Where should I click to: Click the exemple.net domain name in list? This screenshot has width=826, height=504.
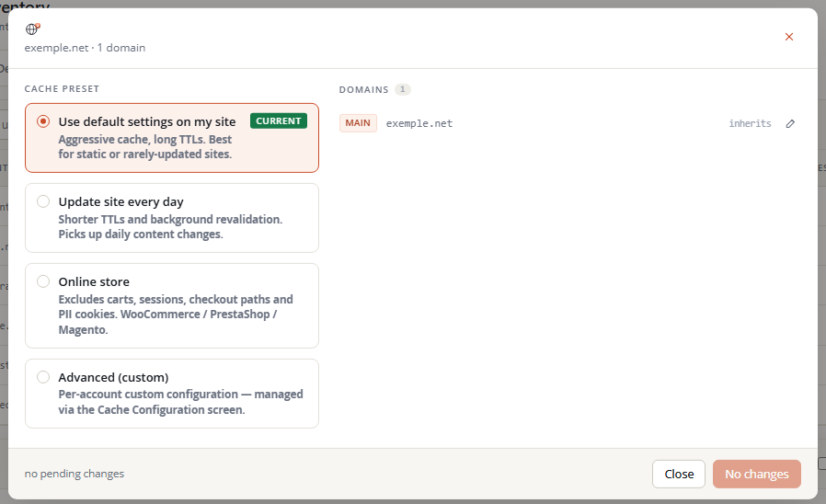click(419, 124)
